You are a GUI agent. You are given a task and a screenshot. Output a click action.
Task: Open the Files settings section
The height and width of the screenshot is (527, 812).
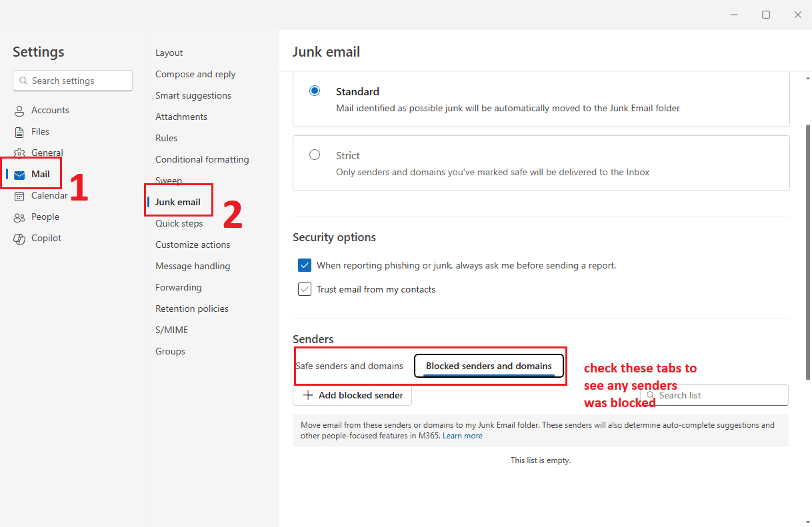point(41,131)
